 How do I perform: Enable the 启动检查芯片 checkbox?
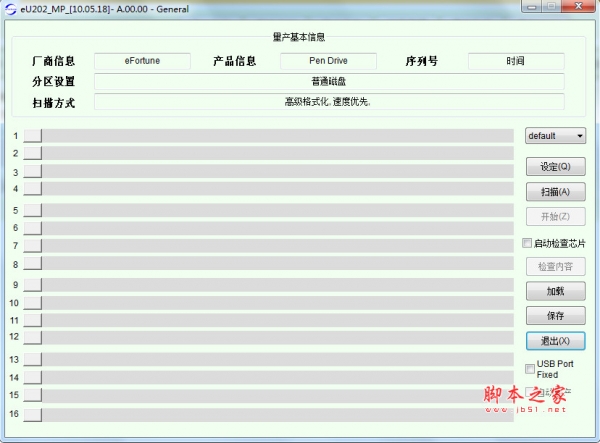[x=527, y=243]
